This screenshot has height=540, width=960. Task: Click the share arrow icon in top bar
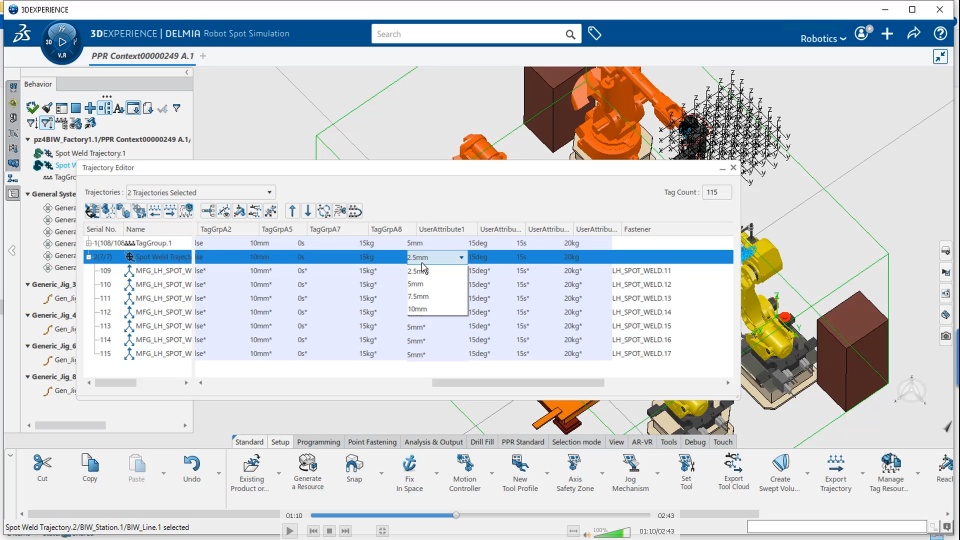913,34
